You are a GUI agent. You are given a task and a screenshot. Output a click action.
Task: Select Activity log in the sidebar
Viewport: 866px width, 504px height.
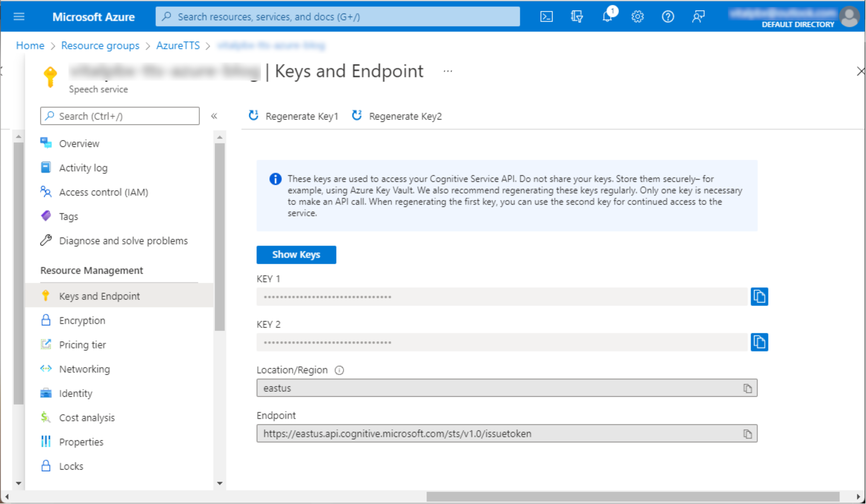[83, 168]
